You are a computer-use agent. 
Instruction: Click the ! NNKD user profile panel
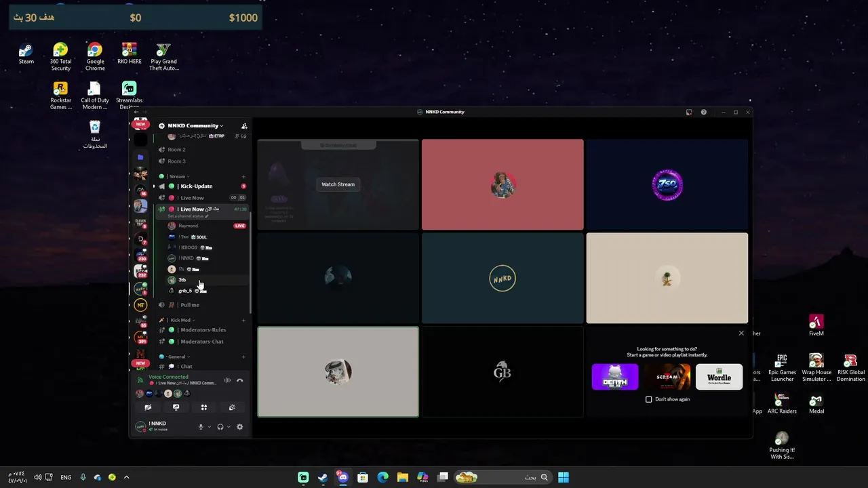tap(163, 426)
